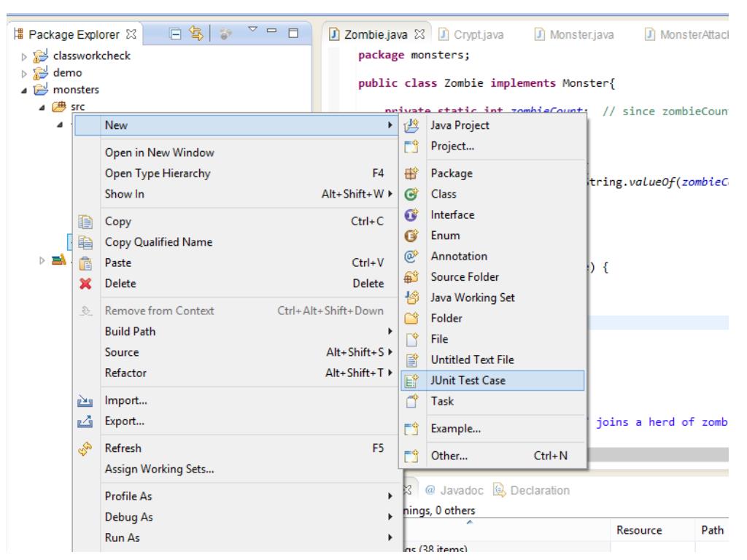
Task: Click the Paste clipboard icon
Action: [x=85, y=262]
